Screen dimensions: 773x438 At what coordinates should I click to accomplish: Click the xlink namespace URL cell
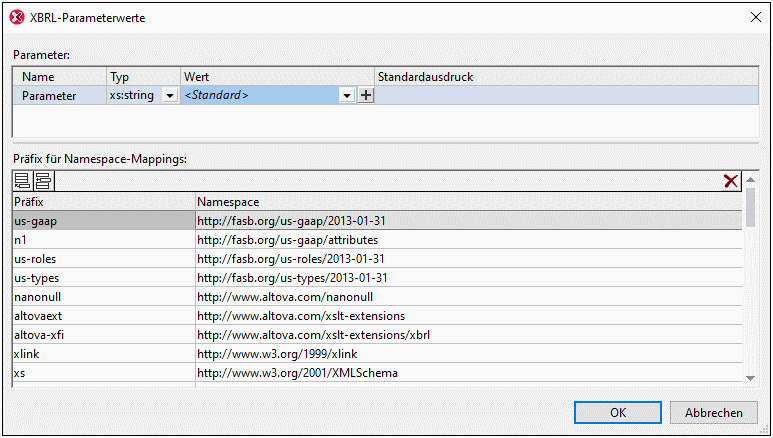tap(468, 354)
